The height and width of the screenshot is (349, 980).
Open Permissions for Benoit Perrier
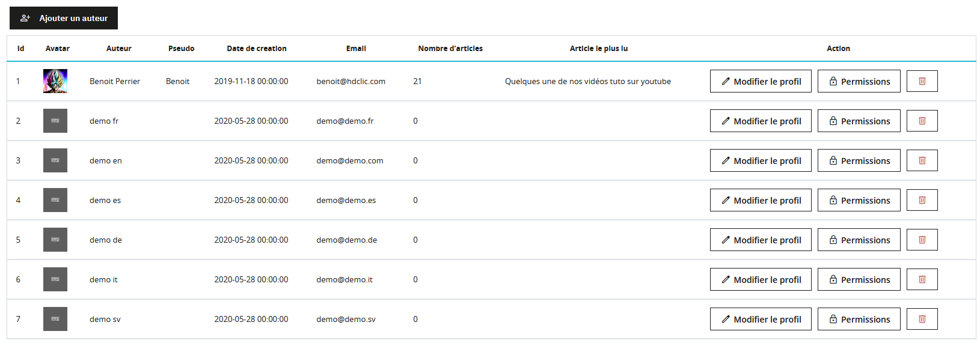click(x=859, y=81)
